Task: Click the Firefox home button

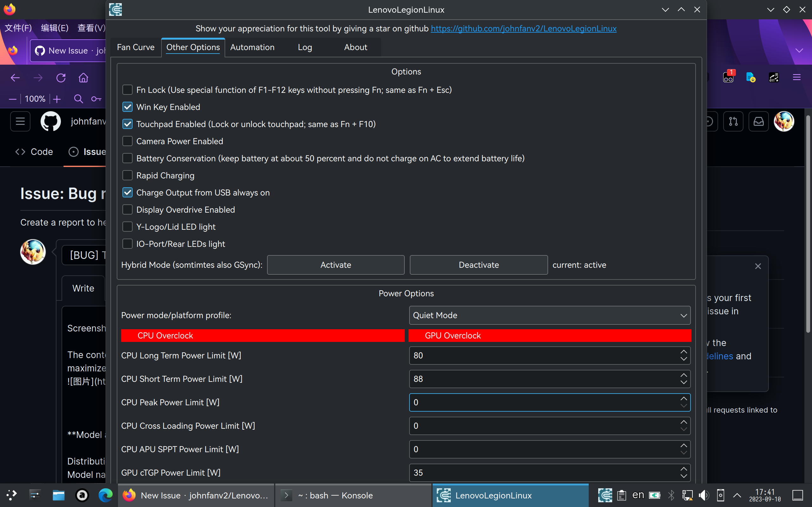Action: pos(83,78)
